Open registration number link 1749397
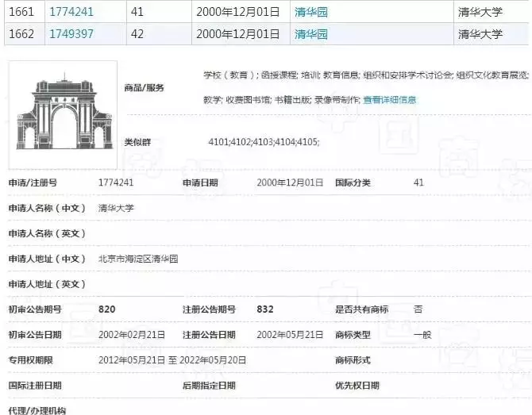The width and height of the screenshot is (532, 415). coord(71,34)
